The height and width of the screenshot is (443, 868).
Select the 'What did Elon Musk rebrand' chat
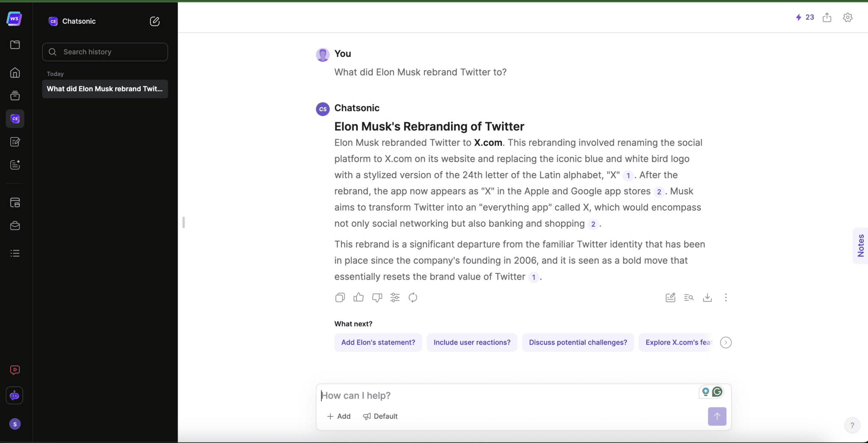(105, 89)
